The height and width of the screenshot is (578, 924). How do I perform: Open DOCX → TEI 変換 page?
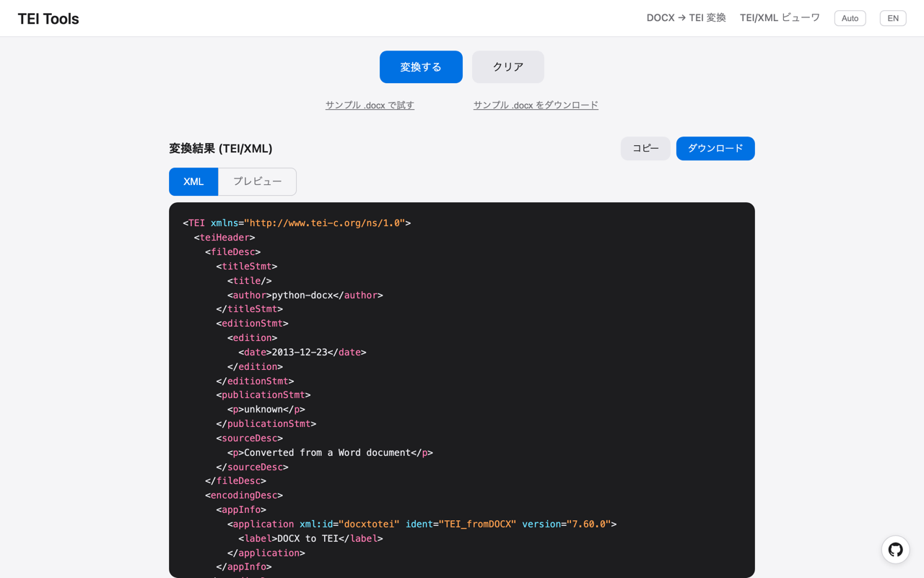point(686,18)
